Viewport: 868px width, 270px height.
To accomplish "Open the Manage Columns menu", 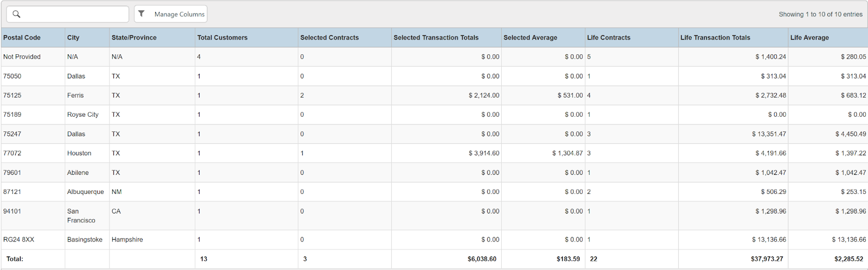I will click(179, 14).
